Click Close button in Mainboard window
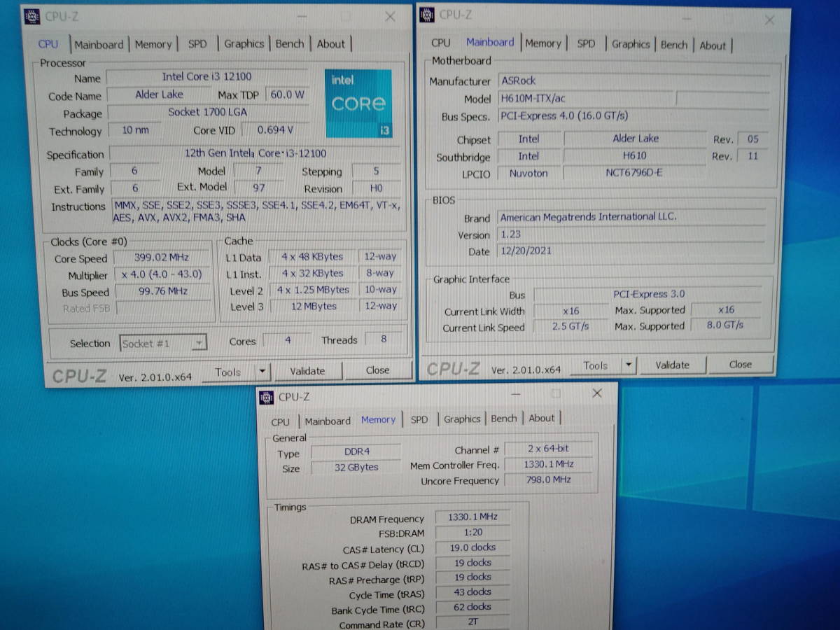 [740, 364]
